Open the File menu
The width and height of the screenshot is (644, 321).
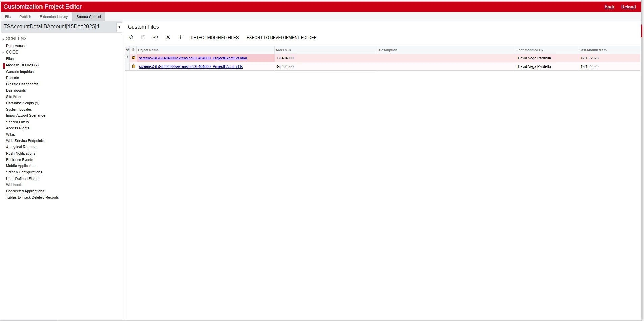[8, 17]
